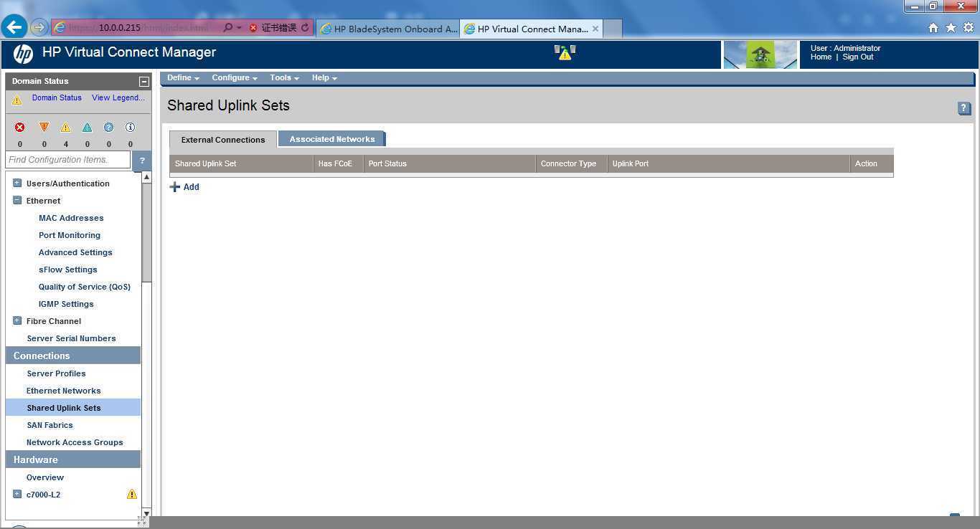Expand the Users/Authentication tree node
980x529 pixels.
click(17, 183)
